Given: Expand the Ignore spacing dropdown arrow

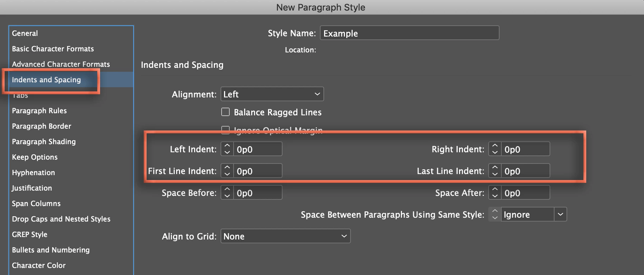Looking at the screenshot, I should (561, 214).
